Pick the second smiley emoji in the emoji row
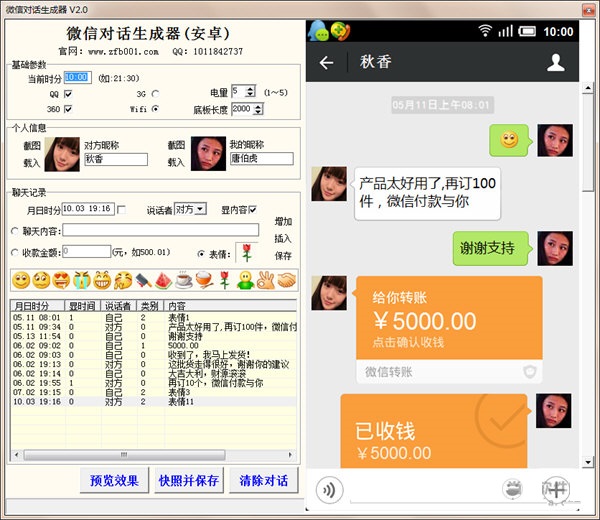Screen dimensions: 600x520 point(41,280)
